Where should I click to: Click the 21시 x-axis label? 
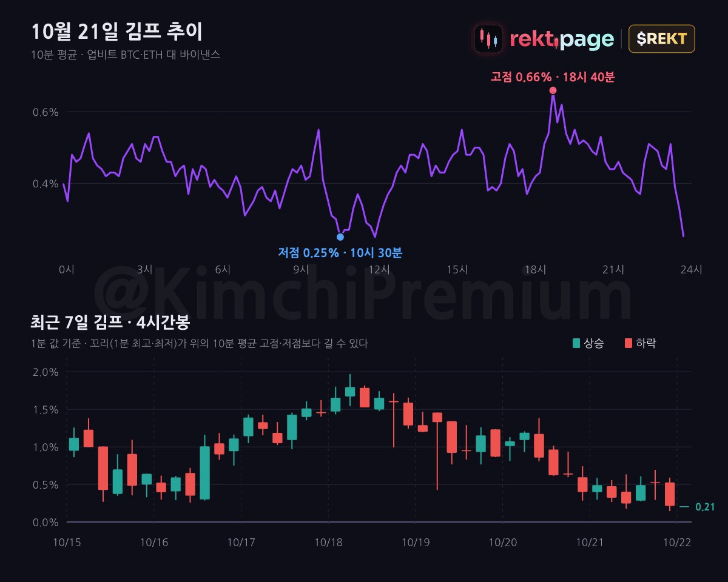tap(613, 270)
